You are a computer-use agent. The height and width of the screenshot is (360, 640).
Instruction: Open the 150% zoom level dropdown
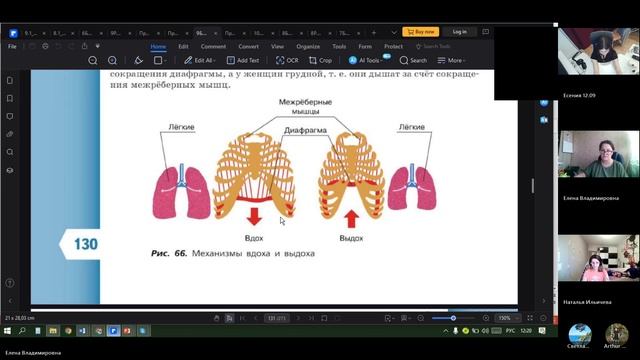click(508, 318)
